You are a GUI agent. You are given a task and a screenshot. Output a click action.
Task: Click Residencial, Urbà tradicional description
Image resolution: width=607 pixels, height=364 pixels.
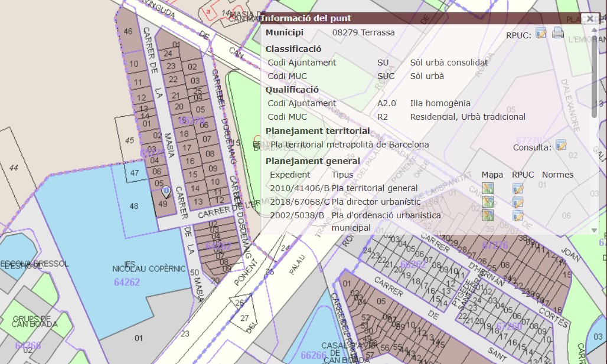tap(468, 117)
